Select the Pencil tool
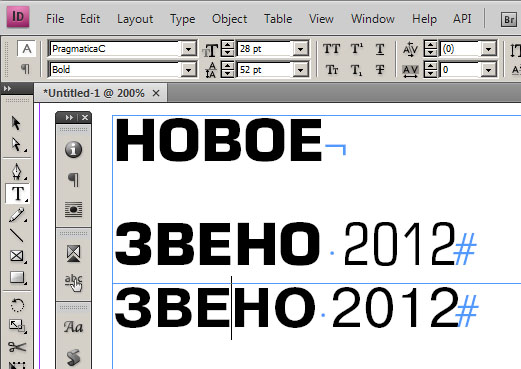 coord(17,215)
